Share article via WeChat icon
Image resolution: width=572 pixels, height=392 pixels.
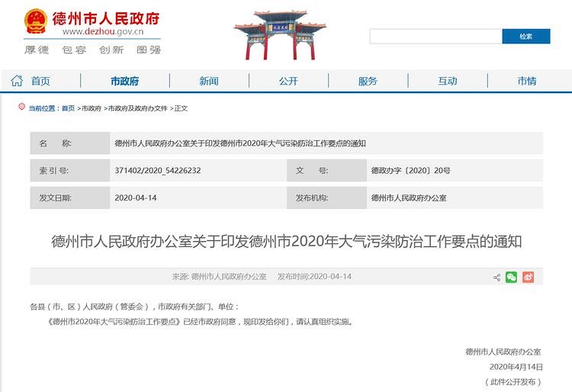(512, 277)
